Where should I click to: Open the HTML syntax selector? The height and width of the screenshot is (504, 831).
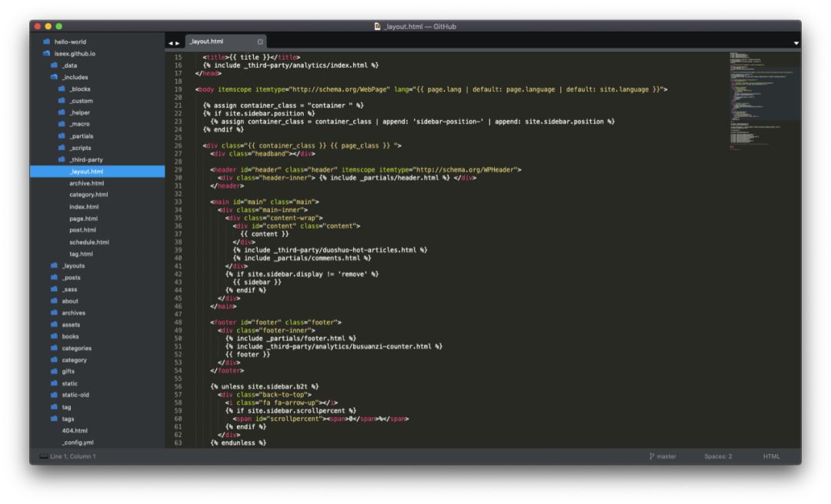(771, 456)
